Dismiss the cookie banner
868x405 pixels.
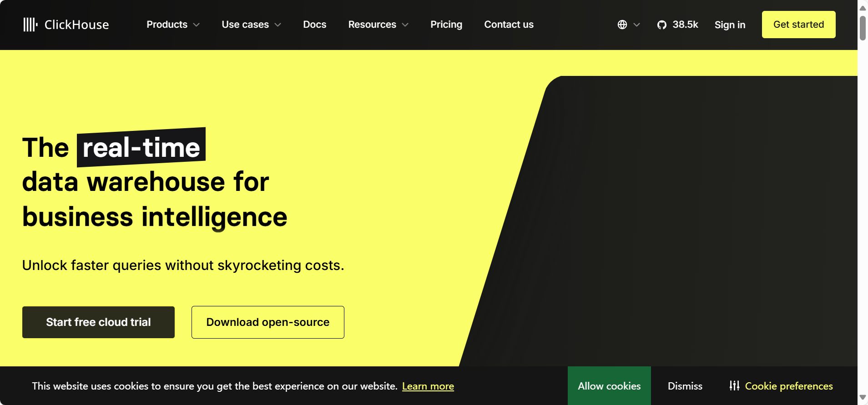(685, 386)
